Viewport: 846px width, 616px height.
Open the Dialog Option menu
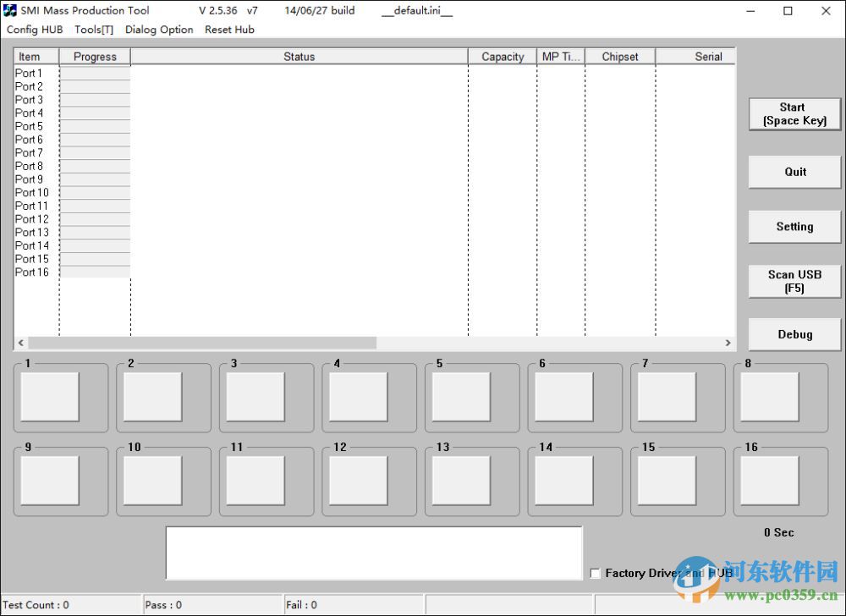click(x=159, y=30)
